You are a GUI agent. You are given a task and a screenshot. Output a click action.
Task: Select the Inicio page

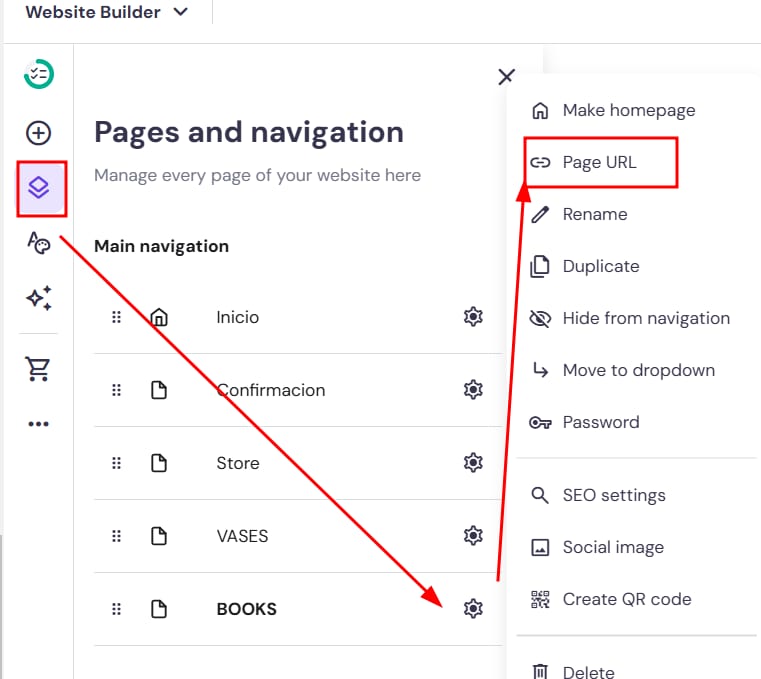(x=238, y=317)
